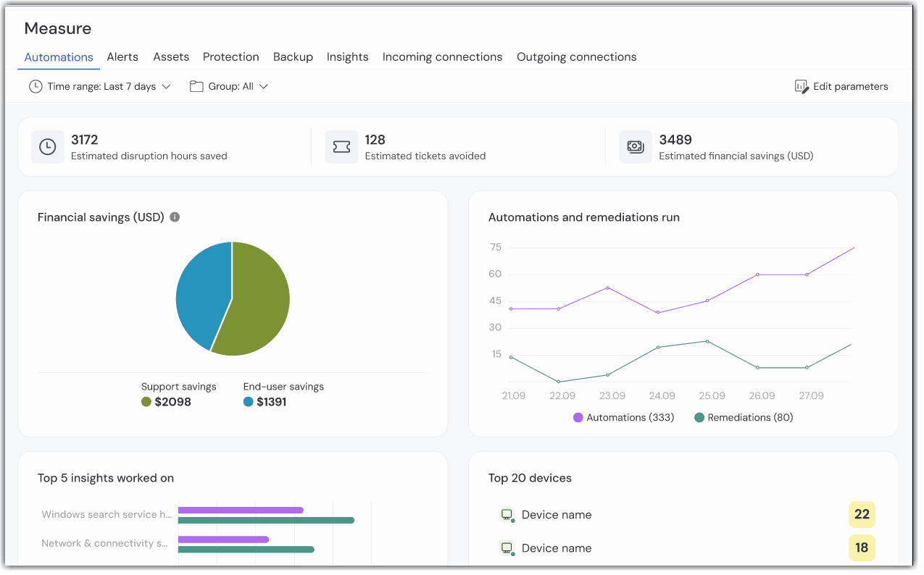Click the first Device name monitor icon

[507, 515]
